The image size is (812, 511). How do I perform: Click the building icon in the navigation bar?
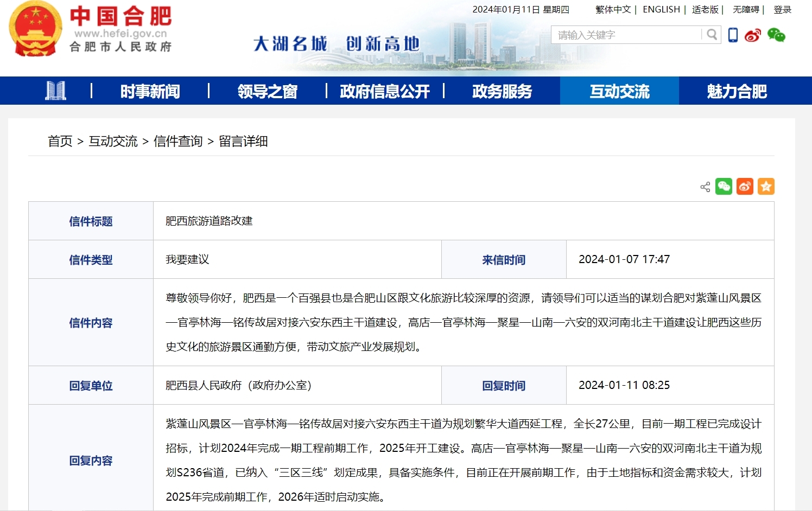coord(56,91)
